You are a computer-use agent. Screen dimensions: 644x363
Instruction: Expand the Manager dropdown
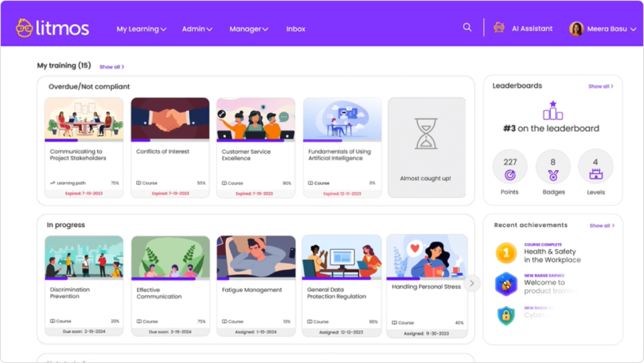(x=248, y=29)
